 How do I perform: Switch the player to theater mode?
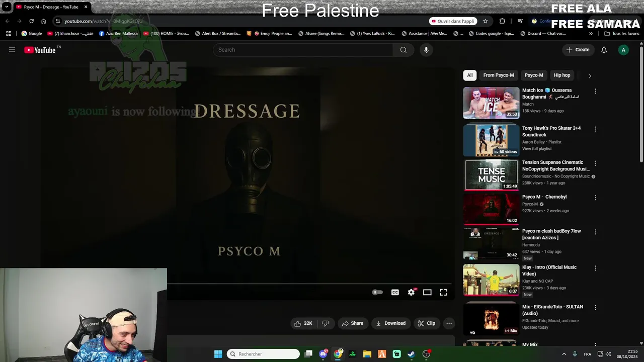click(x=427, y=292)
